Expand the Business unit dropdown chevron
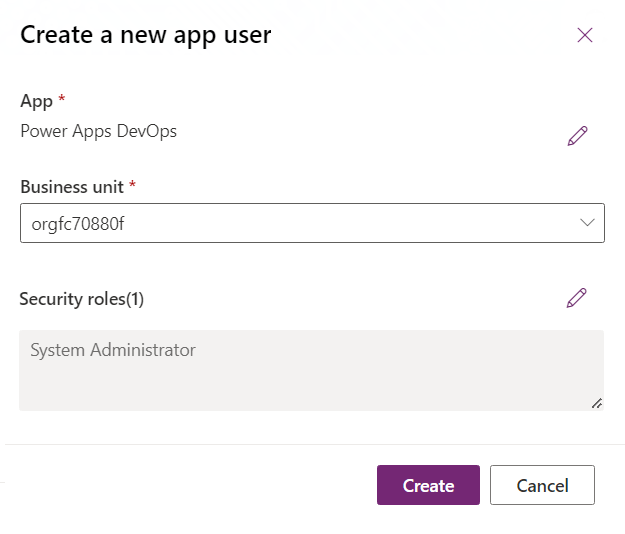 click(x=587, y=223)
